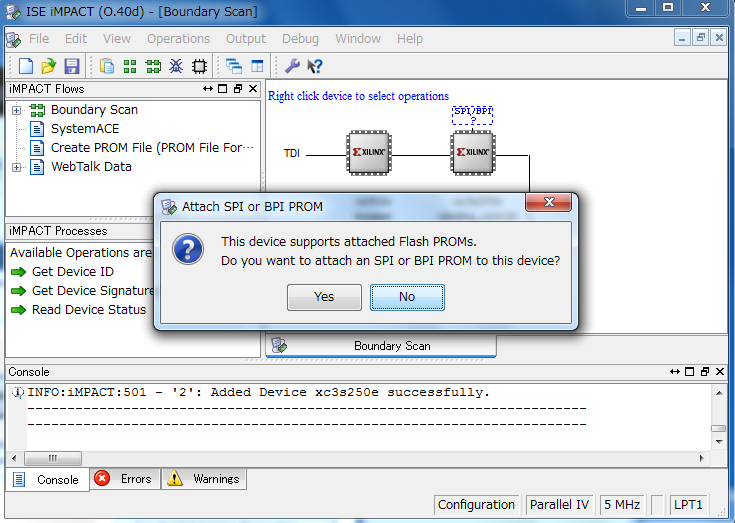Click the Read Device Status green arrow
735x523 pixels.
[x=18, y=310]
